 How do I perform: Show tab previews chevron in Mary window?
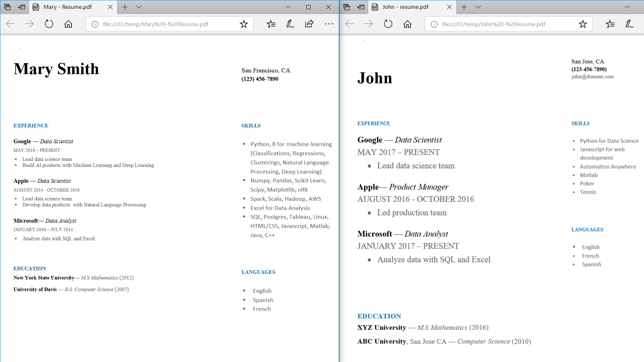(x=139, y=7)
